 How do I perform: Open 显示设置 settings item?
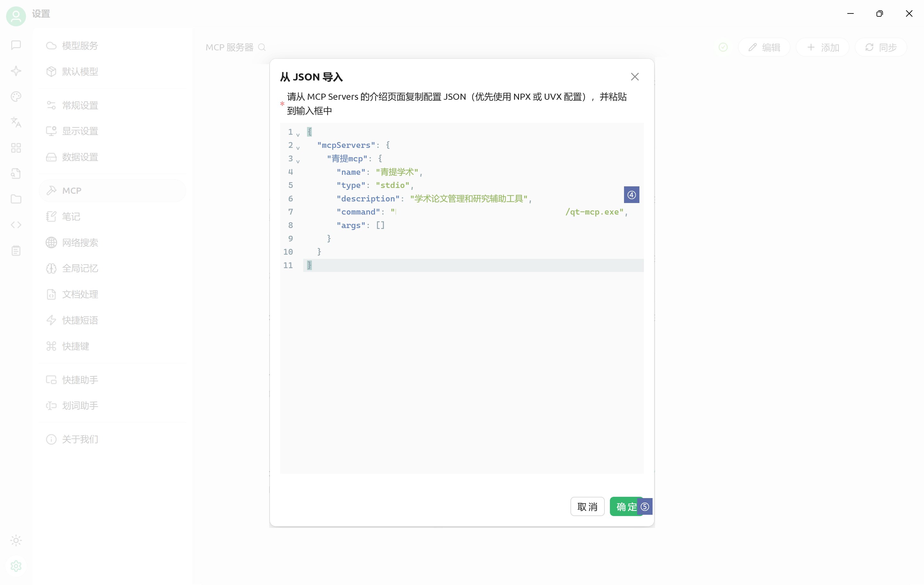[112, 131]
